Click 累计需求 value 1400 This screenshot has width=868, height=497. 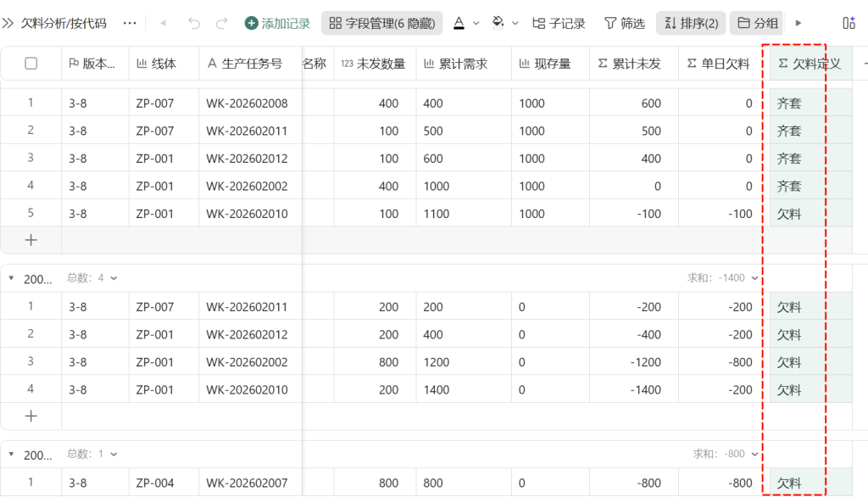click(x=464, y=389)
